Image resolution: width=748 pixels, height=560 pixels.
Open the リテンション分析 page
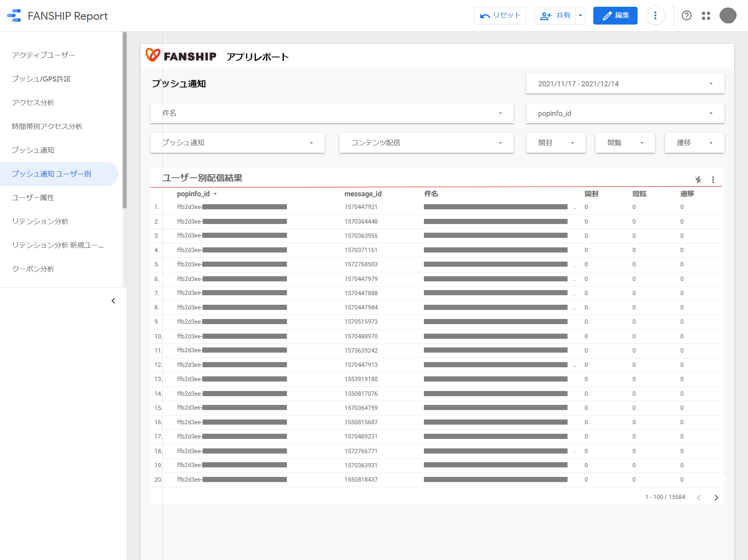point(59,221)
